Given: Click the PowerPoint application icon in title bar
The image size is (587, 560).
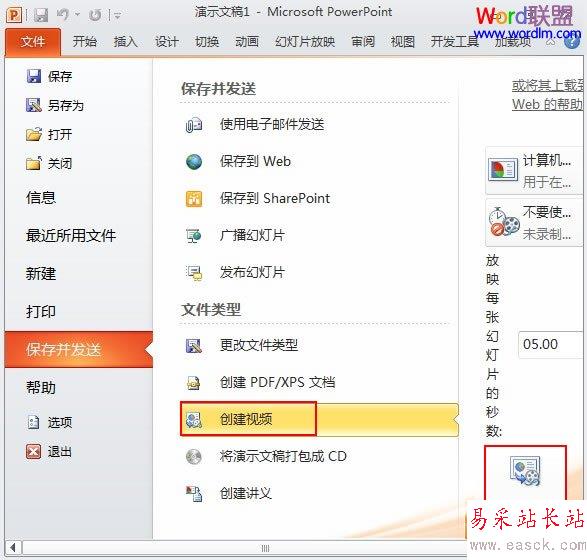Looking at the screenshot, I should point(14,15).
